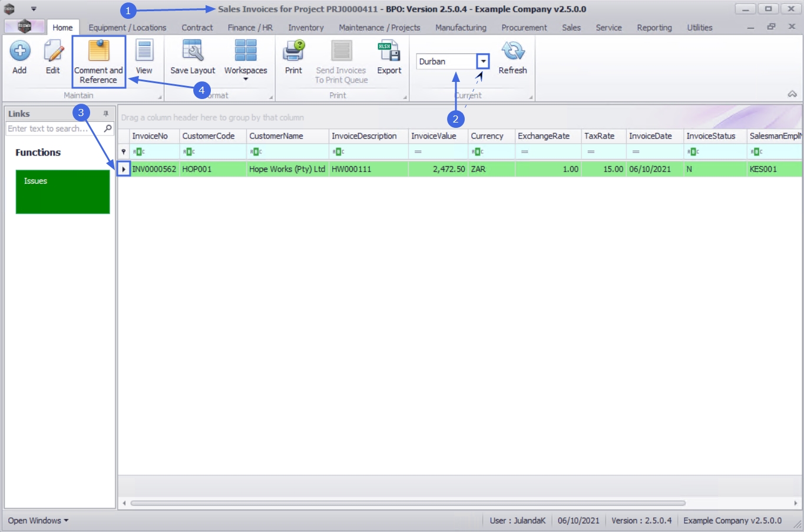804x532 pixels.
Task: Sort by CustomerCode column header
Action: pos(213,136)
